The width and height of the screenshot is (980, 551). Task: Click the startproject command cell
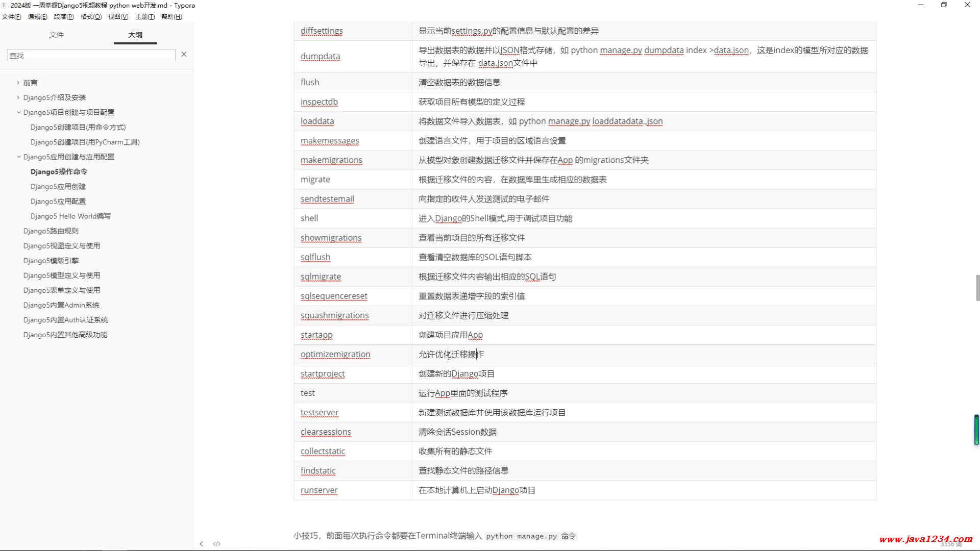pos(353,373)
